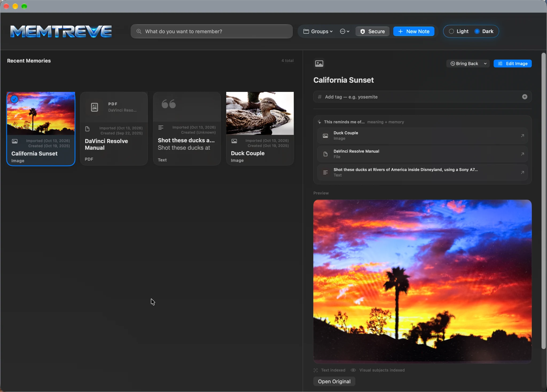Click the image icon on California Sunset card

pyautogui.click(x=15, y=141)
